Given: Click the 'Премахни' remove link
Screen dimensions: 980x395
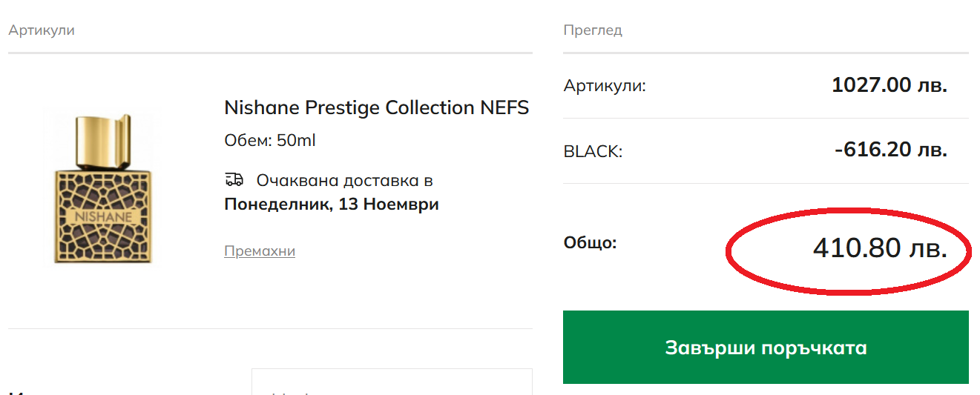Looking at the screenshot, I should click(260, 251).
